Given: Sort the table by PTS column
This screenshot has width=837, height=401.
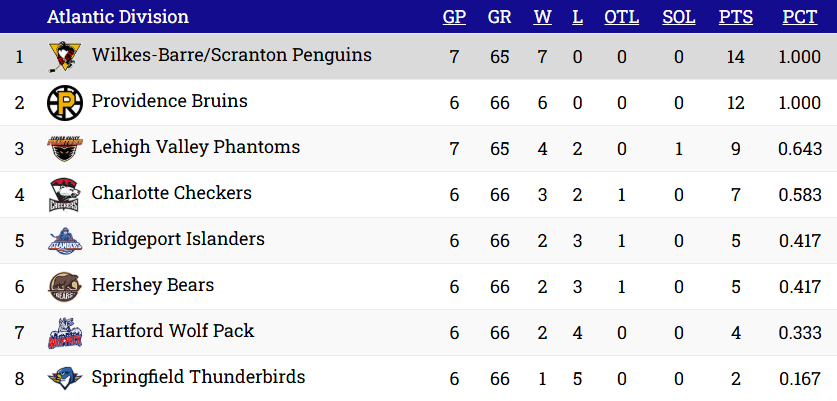Looking at the screenshot, I should [x=736, y=17].
